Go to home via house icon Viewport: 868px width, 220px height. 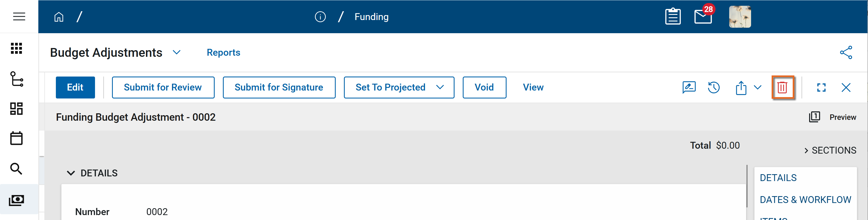(59, 17)
